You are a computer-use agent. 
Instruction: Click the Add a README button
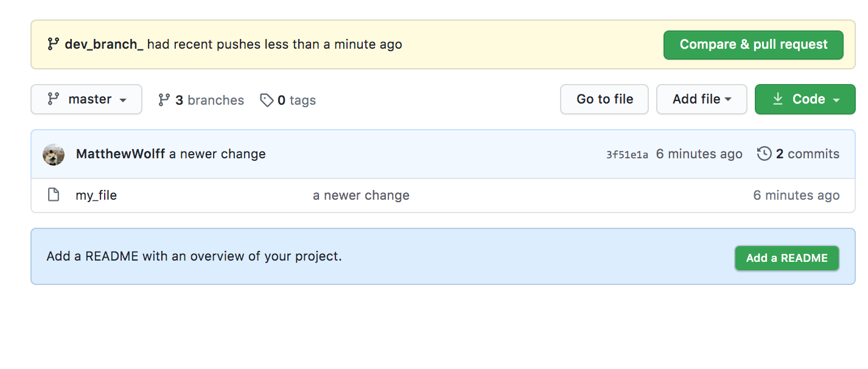tap(786, 258)
